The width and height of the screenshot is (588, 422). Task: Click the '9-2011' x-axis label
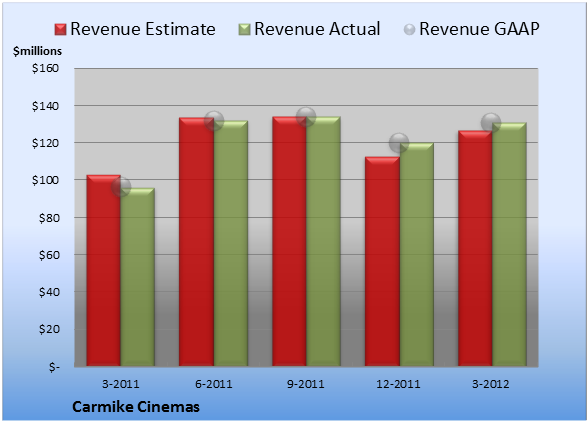tap(306, 384)
